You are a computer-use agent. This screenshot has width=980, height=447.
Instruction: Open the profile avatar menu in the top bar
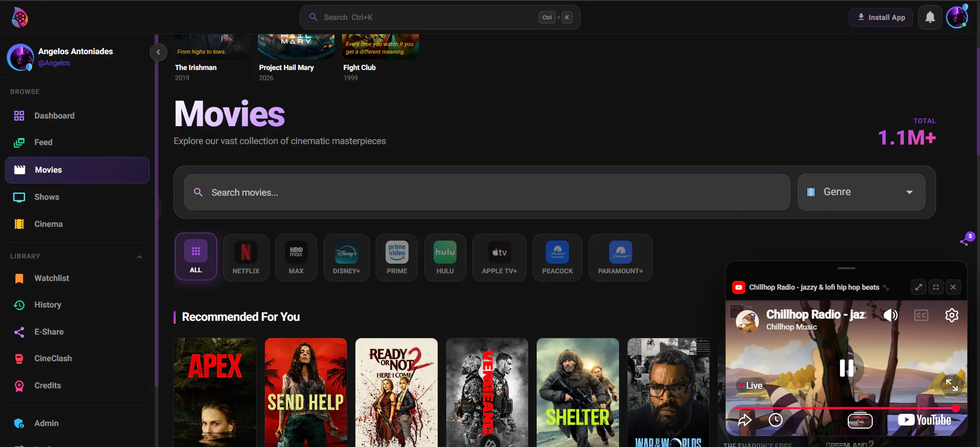[957, 17]
